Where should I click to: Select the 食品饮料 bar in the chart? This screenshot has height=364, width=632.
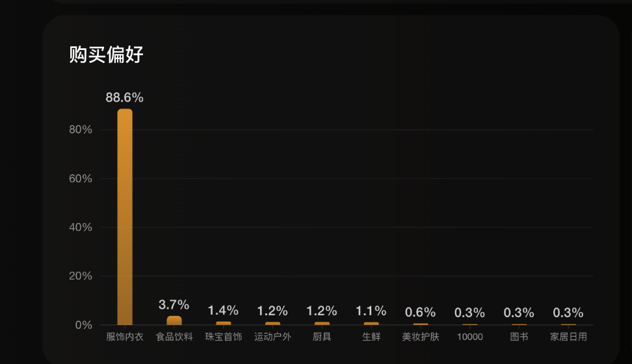click(174, 320)
